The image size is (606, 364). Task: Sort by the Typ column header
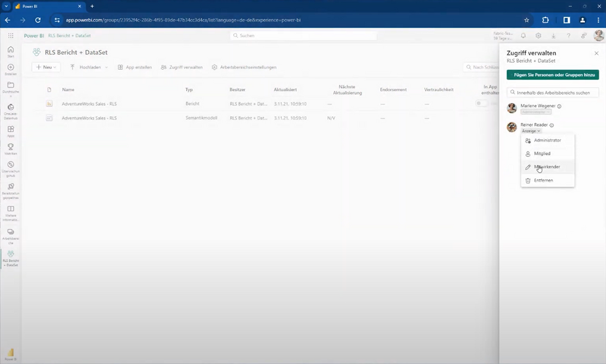click(189, 90)
